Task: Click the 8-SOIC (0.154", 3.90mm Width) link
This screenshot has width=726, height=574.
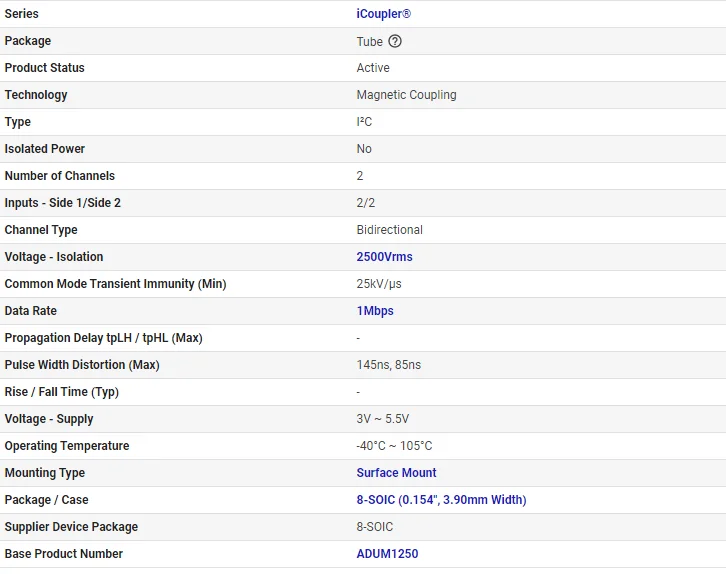Action: [x=441, y=500]
